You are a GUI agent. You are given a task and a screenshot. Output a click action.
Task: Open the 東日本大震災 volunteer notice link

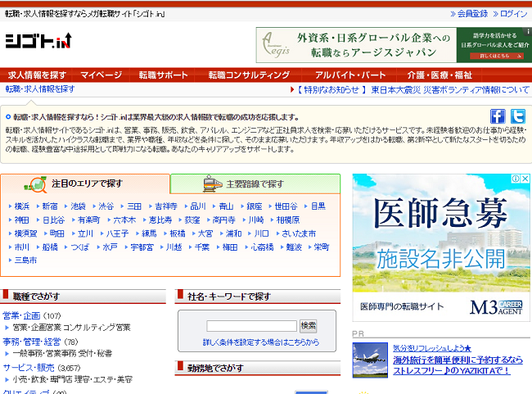point(450,90)
